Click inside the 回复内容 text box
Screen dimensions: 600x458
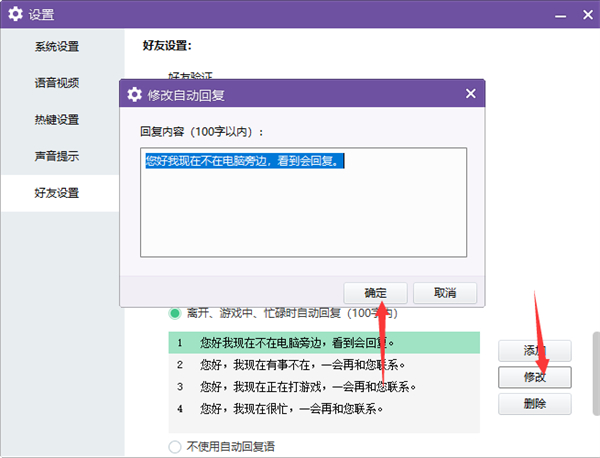(304, 208)
